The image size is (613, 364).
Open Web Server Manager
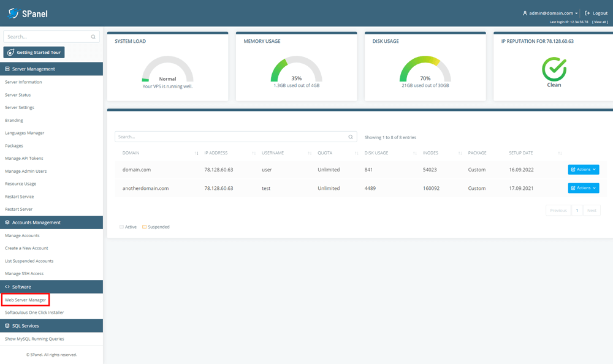(x=25, y=300)
